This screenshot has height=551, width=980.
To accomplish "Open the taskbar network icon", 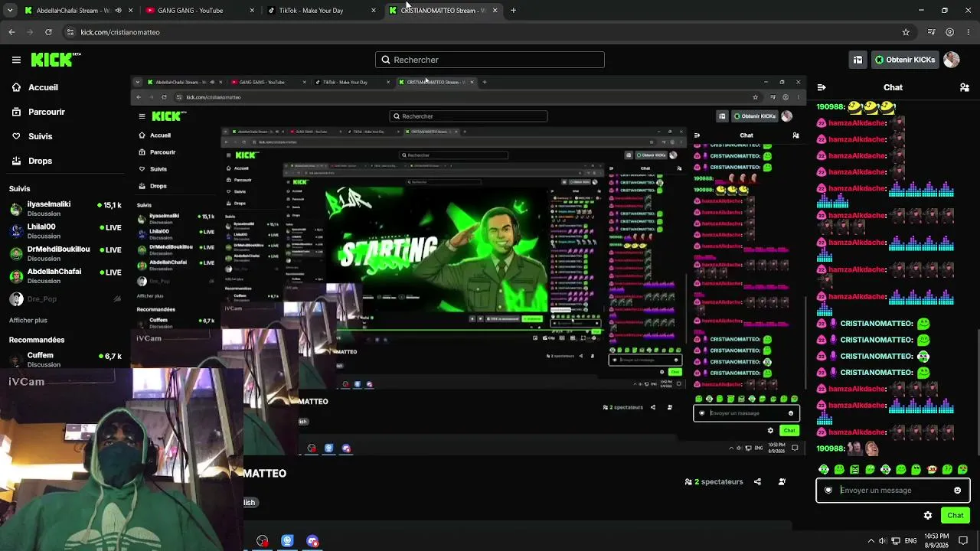I will click(897, 540).
